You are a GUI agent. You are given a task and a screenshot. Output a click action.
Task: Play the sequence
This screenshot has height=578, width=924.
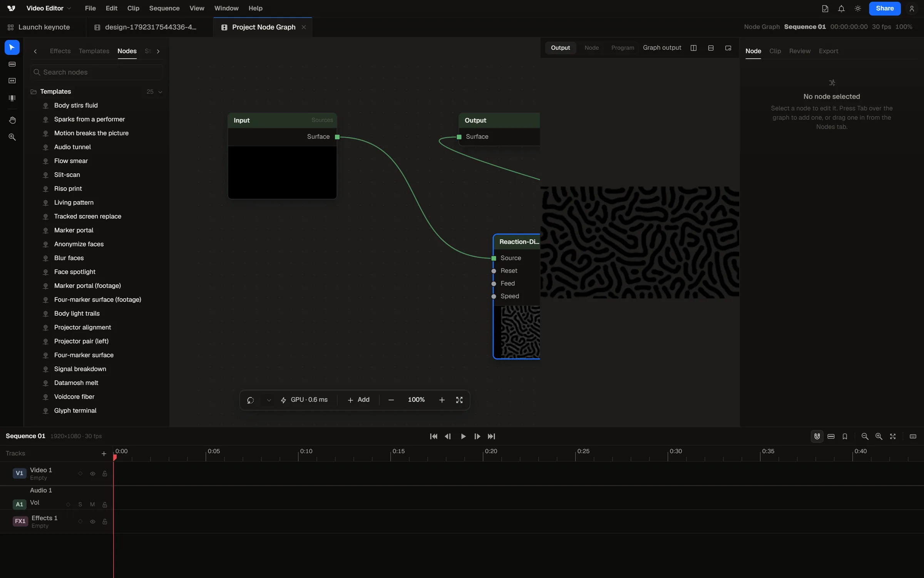point(463,436)
